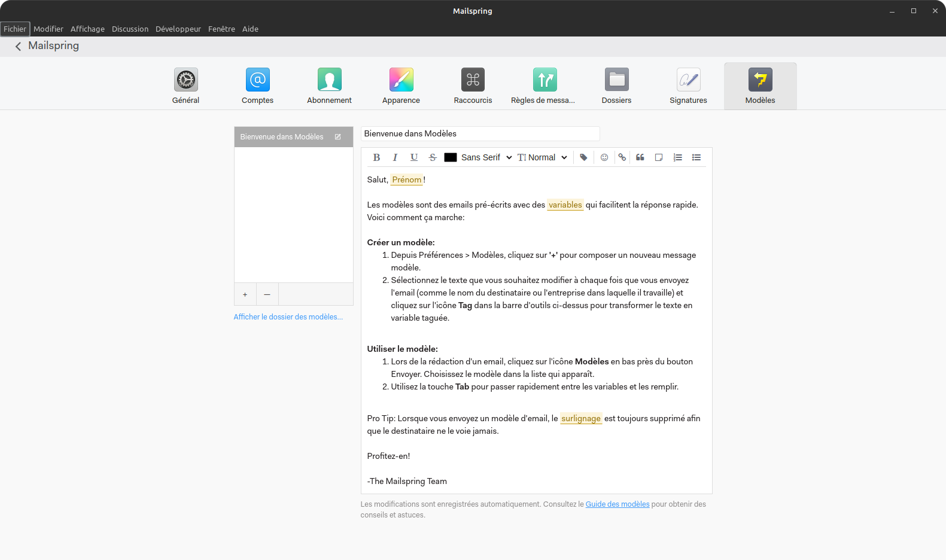Click the template name input field
This screenshot has height=560, width=946.
pos(480,133)
